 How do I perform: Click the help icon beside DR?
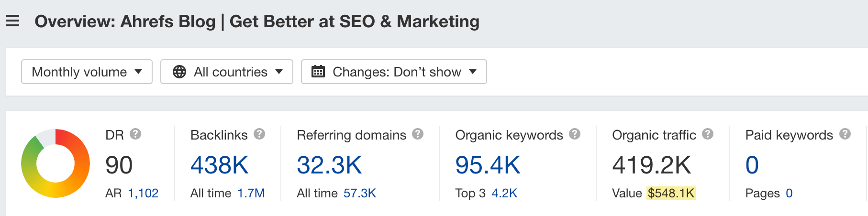coord(135,134)
